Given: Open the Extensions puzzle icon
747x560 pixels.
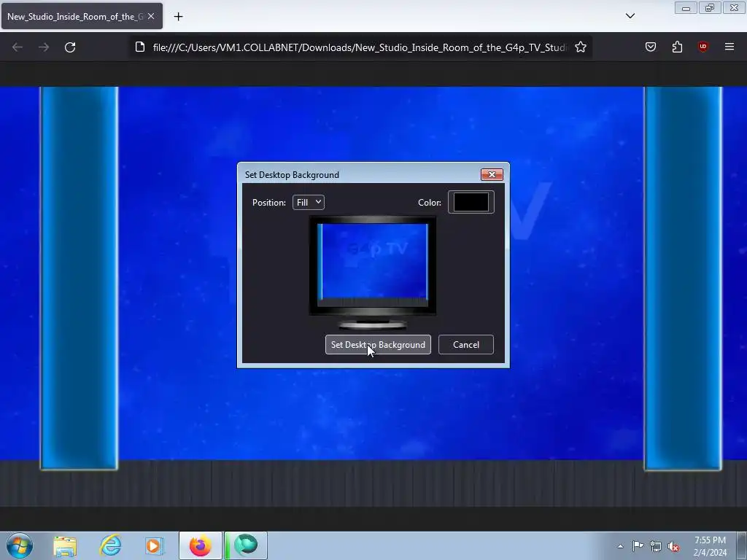Looking at the screenshot, I should 677,47.
